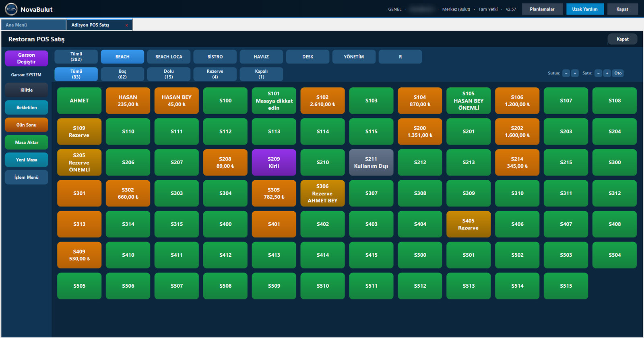Open table S409 with 530,00 ₺
The height and width of the screenshot is (338, 644).
click(x=79, y=255)
